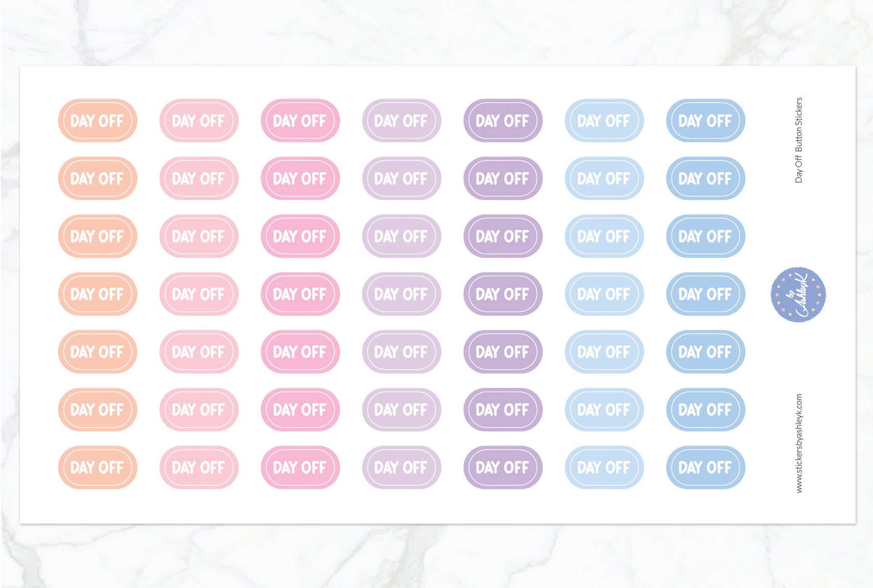
Task: Click pale lavender DAY OFF sticker, bottom row
Action: [401, 467]
